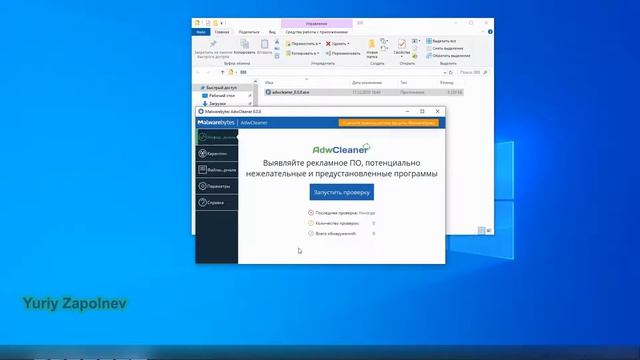Sort by the Тип column header in Explorer
The height and width of the screenshot is (360, 640).
[404, 82]
